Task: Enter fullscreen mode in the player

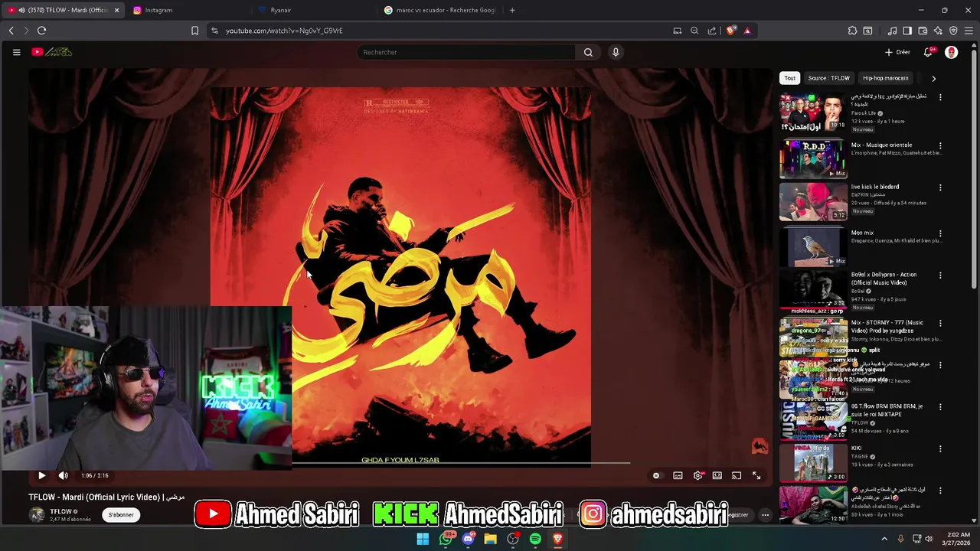Action: [x=756, y=475]
